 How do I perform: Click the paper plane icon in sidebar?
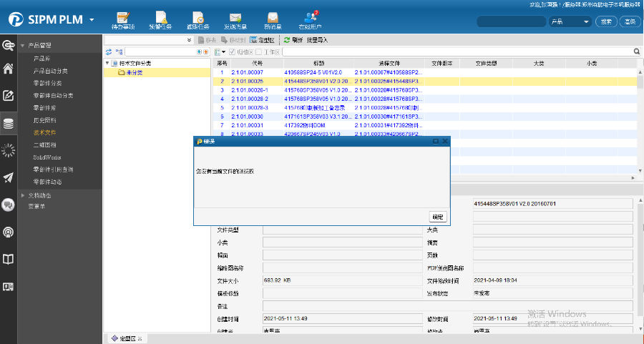pyautogui.click(x=9, y=177)
